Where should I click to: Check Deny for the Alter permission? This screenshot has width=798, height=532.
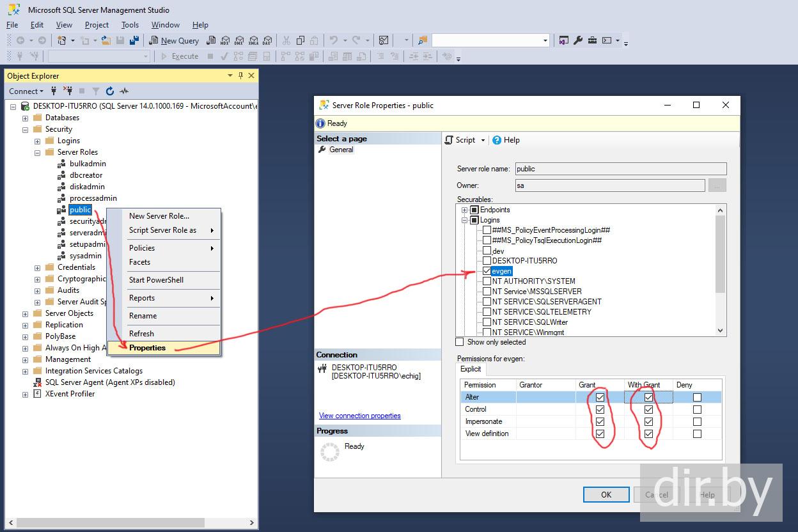click(697, 397)
